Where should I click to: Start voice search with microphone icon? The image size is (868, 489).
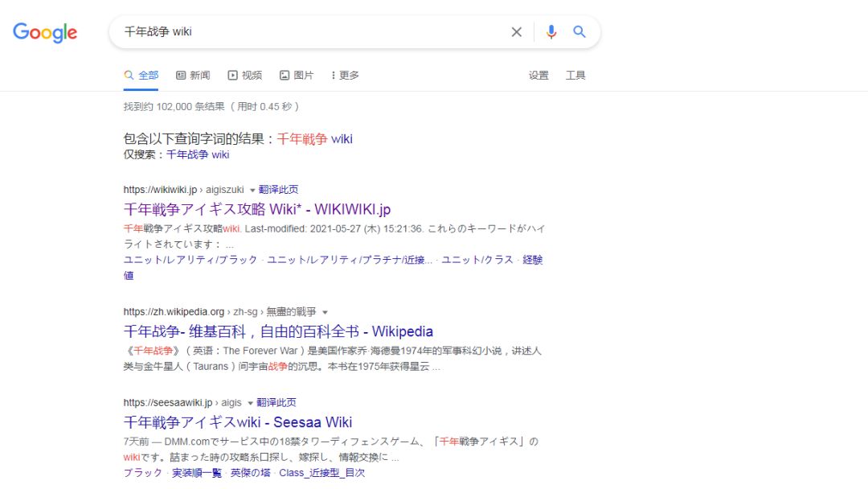(551, 32)
